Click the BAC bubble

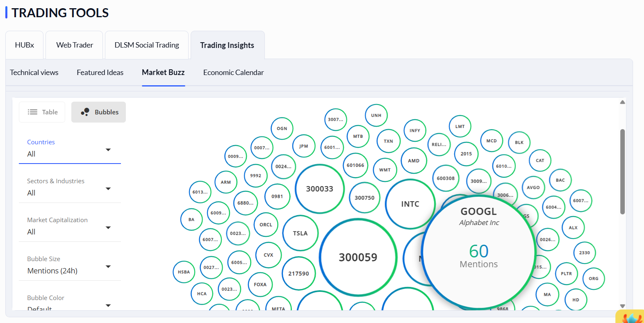tap(560, 180)
